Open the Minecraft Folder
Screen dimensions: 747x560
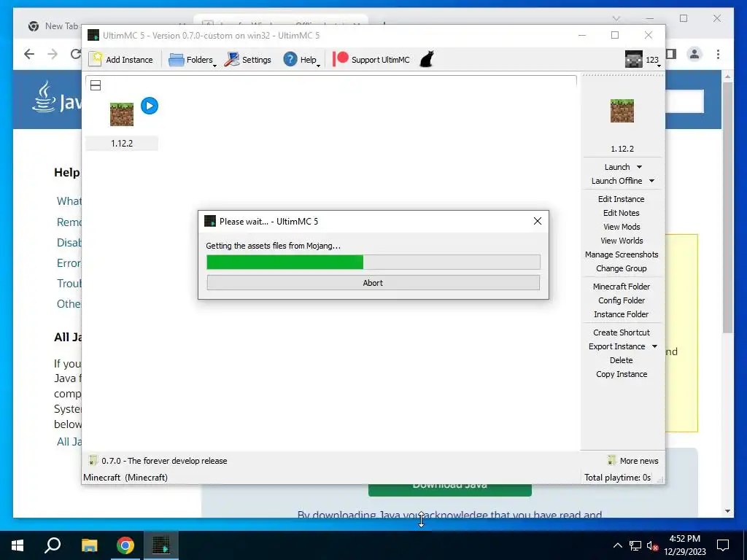coord(622,286)
